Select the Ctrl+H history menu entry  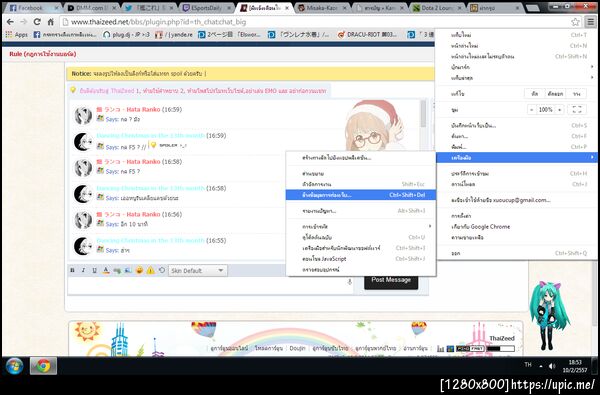(517, 173)
